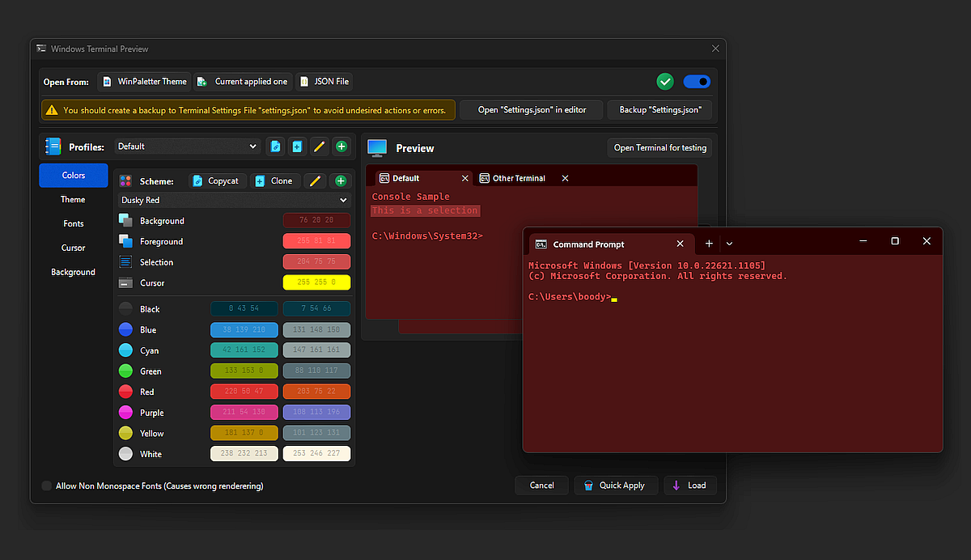Click the Scheme palette icon
The width and height of the screenshot is (971, 560).
(x=125, y=181)
